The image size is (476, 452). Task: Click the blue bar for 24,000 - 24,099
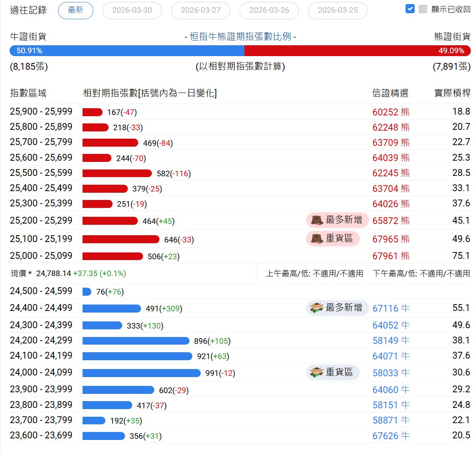click(141, 373)
